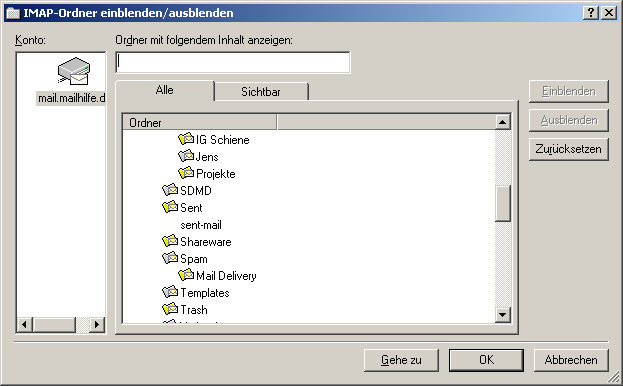Click the account list horizontal scrollbar thumb
This screenshot has height=386, width=623.
tap(54, 325)
